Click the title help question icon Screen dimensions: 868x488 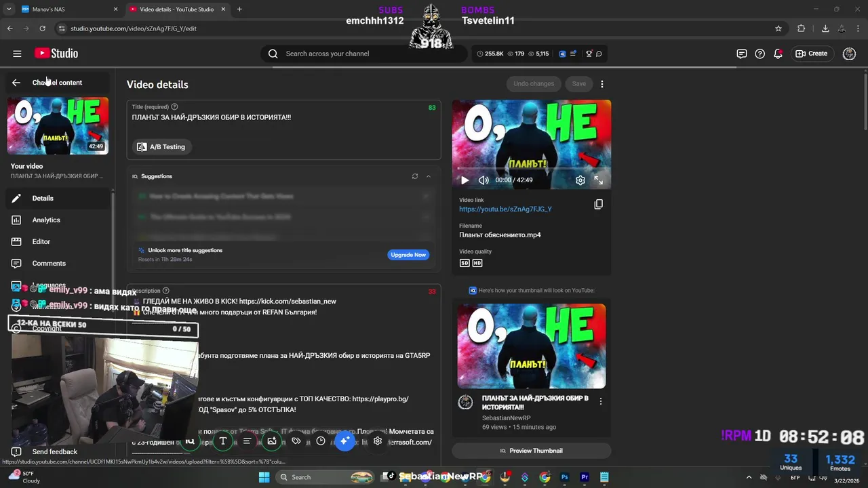click(x=174, y=107)
